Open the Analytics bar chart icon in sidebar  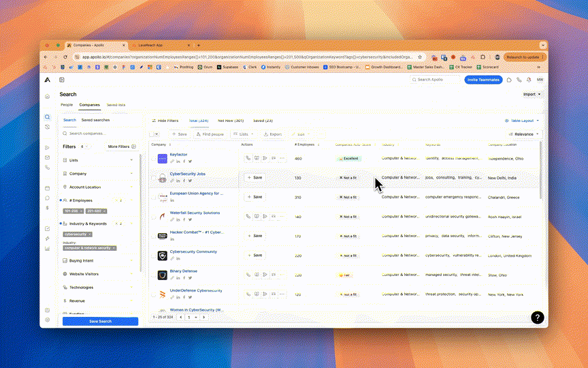pos(47,249)
